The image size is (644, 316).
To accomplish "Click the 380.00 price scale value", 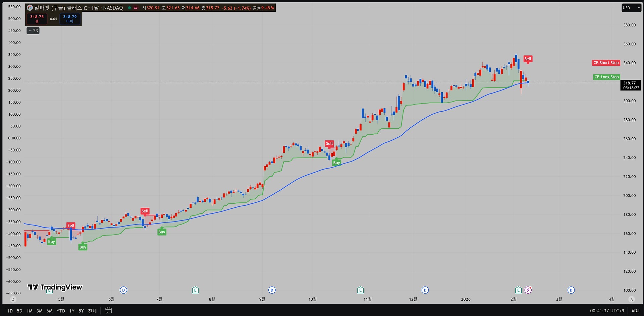I will click(630, 25).
